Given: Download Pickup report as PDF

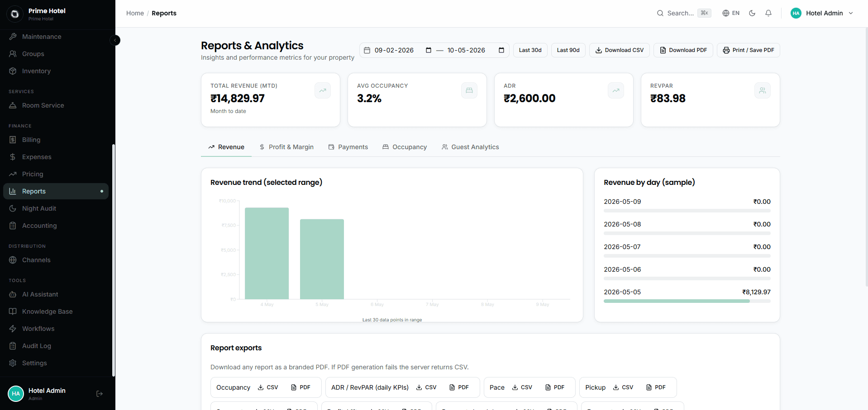Looking at the screenshot, I should (x=656, y=387).
